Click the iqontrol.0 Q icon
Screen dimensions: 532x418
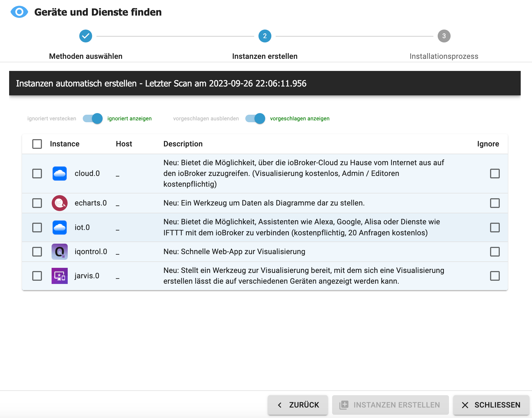pyautogui.click(x=60, y=252)
